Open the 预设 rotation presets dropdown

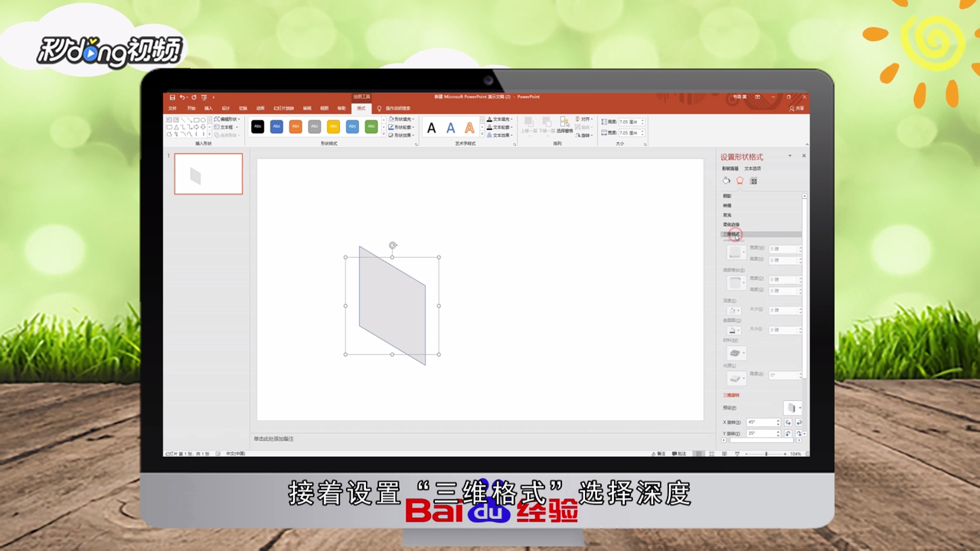click(x=792, y=408)
